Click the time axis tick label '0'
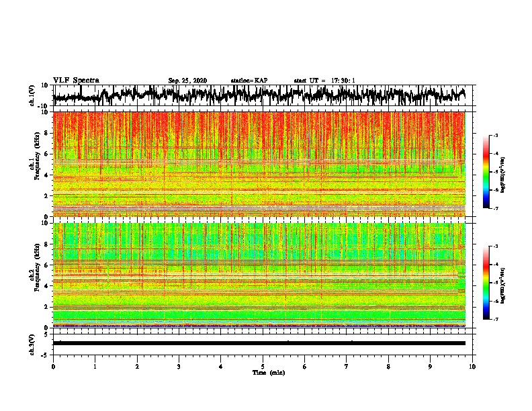This screenshot has height=411, width=532. (53, 367)
